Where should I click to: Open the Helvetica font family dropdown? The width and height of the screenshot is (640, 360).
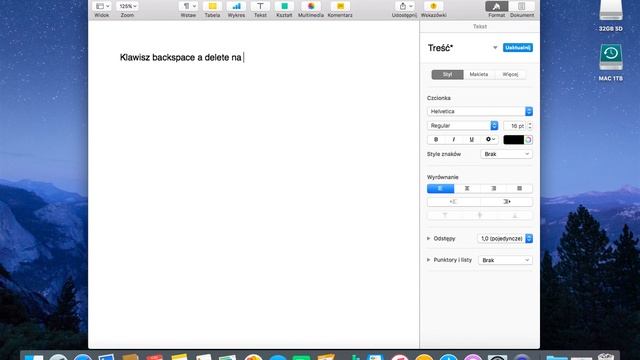pos(480,111)
